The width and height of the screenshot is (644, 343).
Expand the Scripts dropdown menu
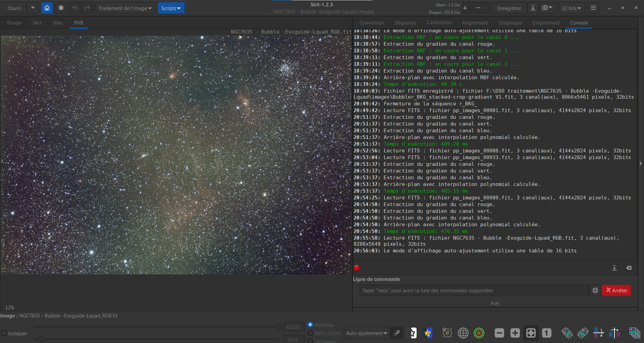click(171, 8)
